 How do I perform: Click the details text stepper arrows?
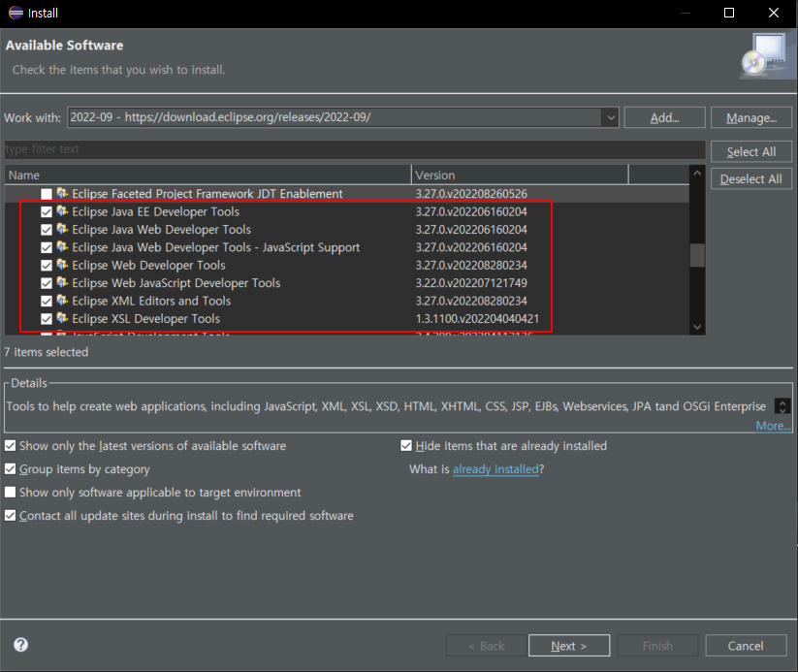pyautogui.click(x=782, y=405)
